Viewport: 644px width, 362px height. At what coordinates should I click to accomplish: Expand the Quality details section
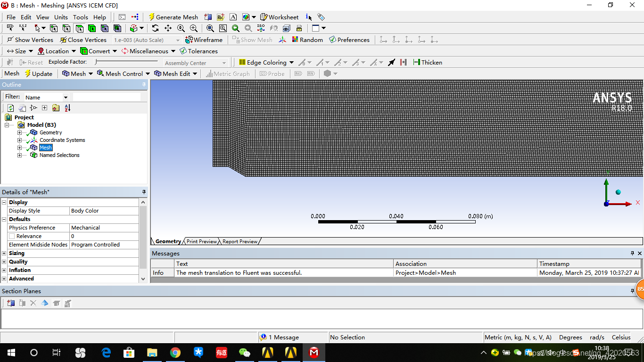point(4,262)
